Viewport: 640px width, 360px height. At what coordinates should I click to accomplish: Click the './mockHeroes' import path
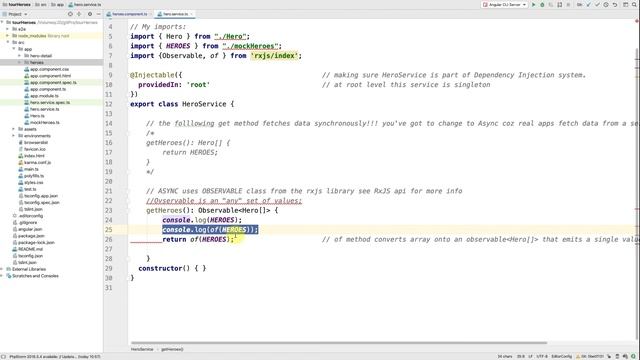coord(250,46)
